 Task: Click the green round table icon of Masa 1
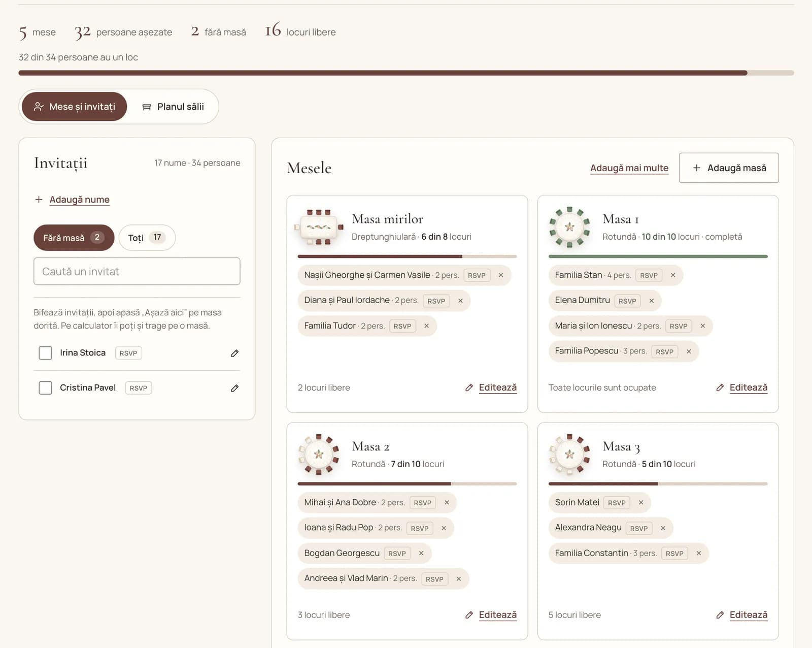pyautogui.click(x=569, y=227)
